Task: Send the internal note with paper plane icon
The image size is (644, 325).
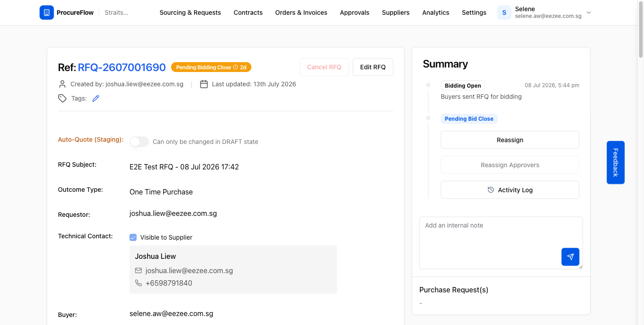Action: pyautogui.click(x=570, y=257)
